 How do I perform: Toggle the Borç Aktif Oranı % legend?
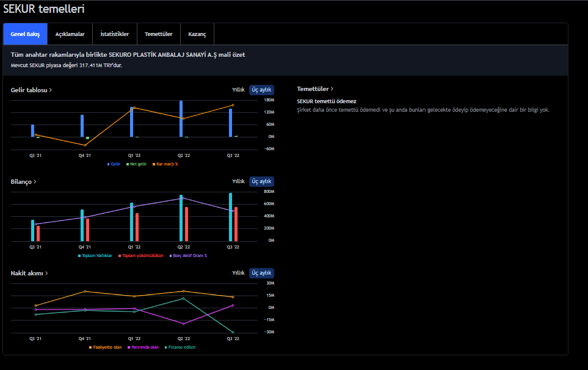pyautogui.click(x=188, y=256)
